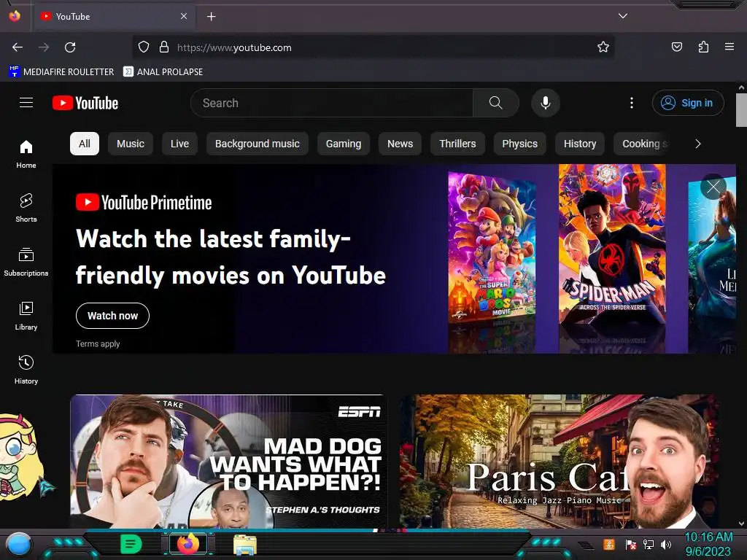This screenshot has height=560, width=747.
Task: Open YouTube settings three-dot menu
Action: click(632, 103)
